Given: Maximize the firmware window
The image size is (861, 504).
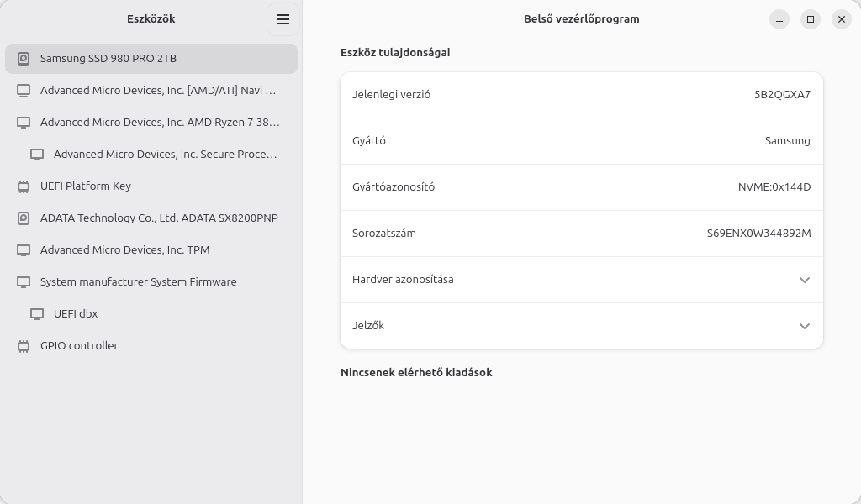Looking at the screenshot, I should (x=811, y=19).
